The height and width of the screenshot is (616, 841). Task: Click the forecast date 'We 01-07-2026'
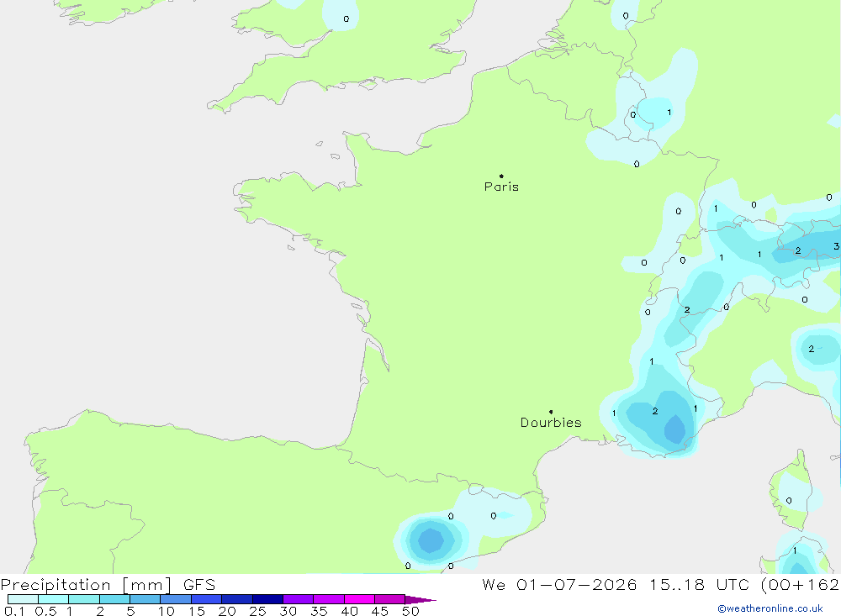pyautogui.click(x=559, y=585)
